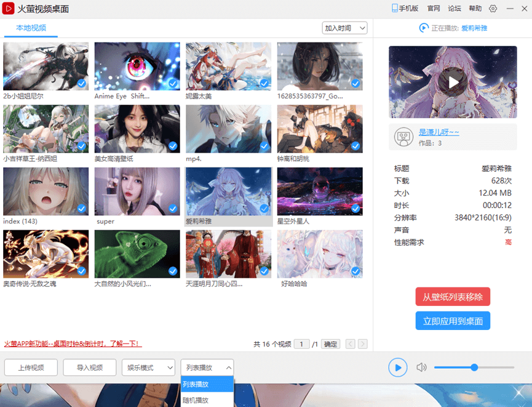Viewport: 532px width, 407px height.
Task: Play the preview video of 爱莉希雅
Action: pyautogui.click(x=453, y=82)
